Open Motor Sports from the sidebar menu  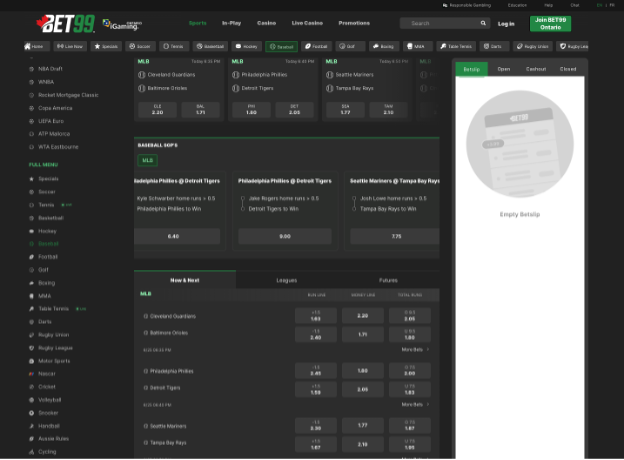coord(54,360)
